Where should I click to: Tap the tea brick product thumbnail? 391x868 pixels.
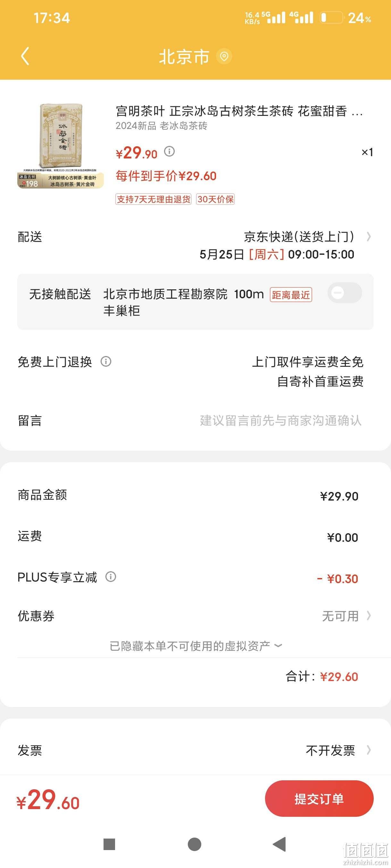click(x=60, y=146)
